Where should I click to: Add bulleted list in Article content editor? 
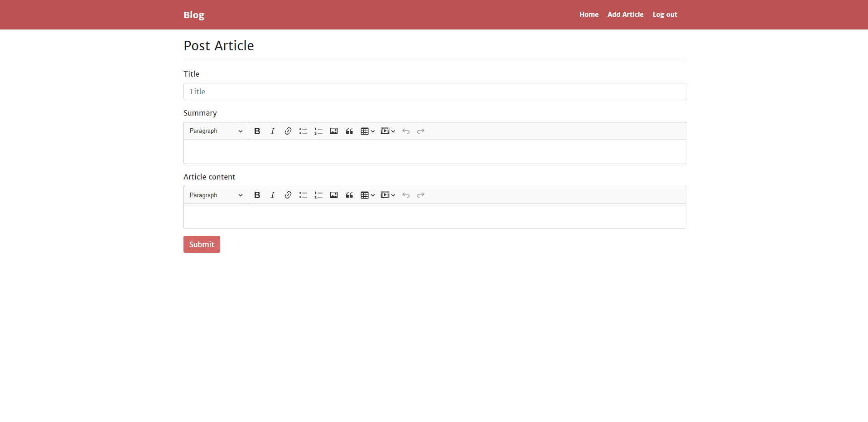pyautogui.click(x=303, y=195)
